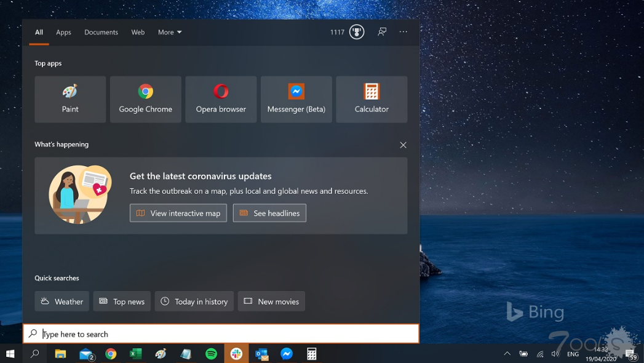The height and width of the screenshot is (363, 644).
Task: Open Paint from Top apps
Action: click(x=70, y=99)
